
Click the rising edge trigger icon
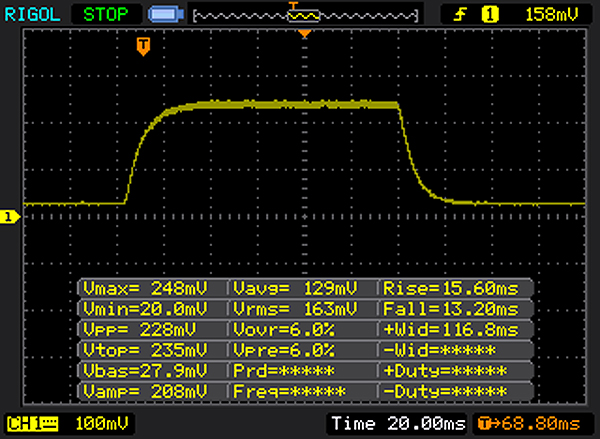pos(460,15)
